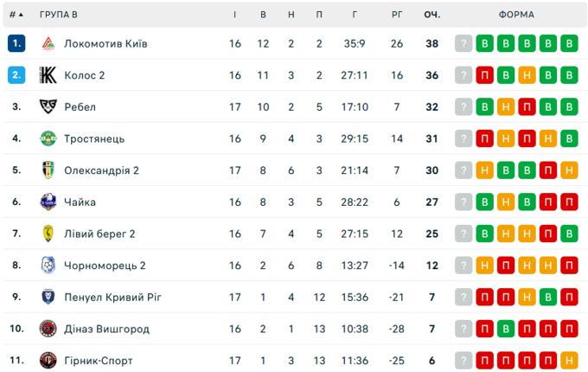This screenshot has width=588, height=372.
Task: Click the ГРУПА В column header
Action: [x=58, y=15]
